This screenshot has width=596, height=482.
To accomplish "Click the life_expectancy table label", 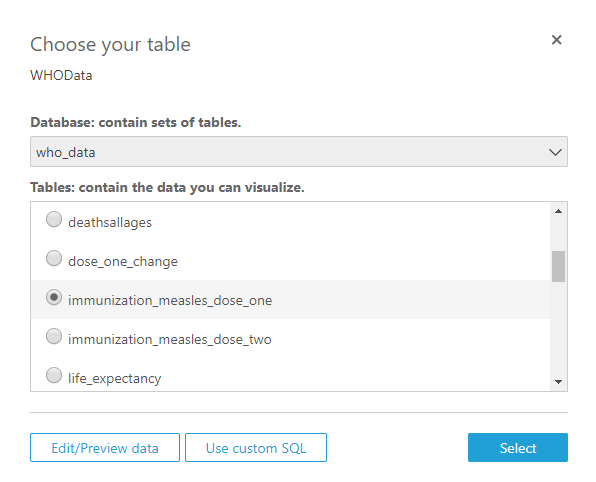I will click(114, 379).
